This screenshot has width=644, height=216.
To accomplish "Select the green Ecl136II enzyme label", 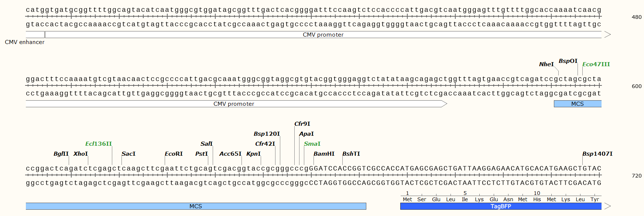I will point(98,144).
